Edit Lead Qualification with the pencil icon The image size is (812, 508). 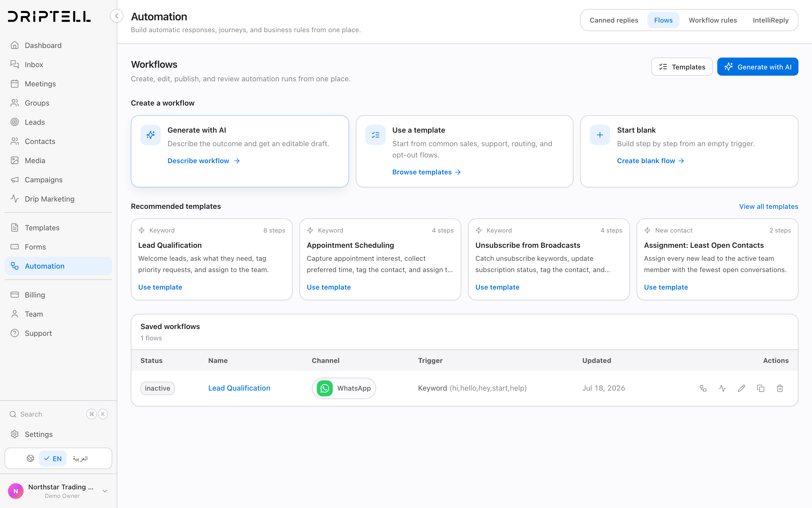pos(742,388)
